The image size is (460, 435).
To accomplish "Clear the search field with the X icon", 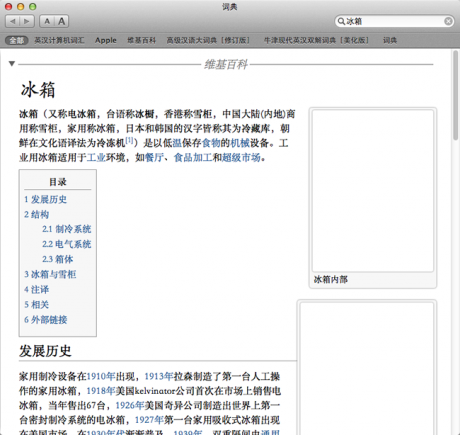I will click(x=448, y=21).
